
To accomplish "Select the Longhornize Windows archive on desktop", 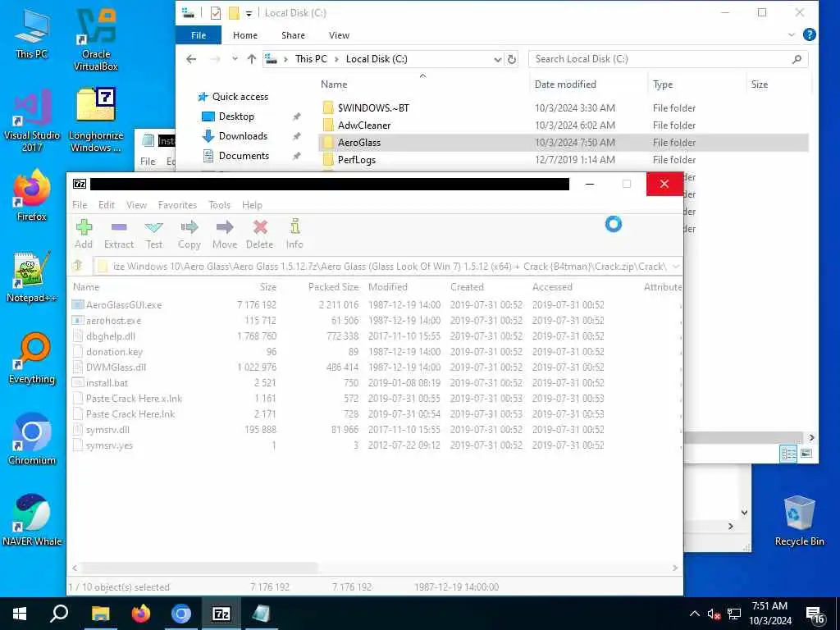I will click(96, 121).
